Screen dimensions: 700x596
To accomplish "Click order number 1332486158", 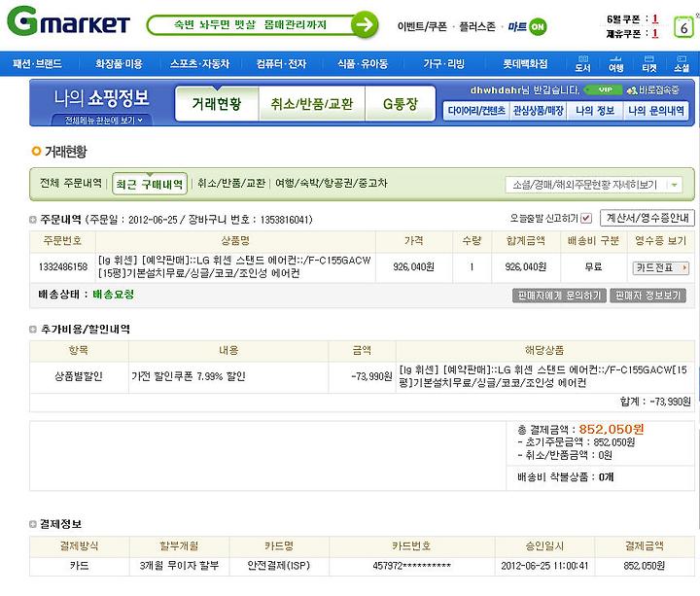I will tap(63, 267).
